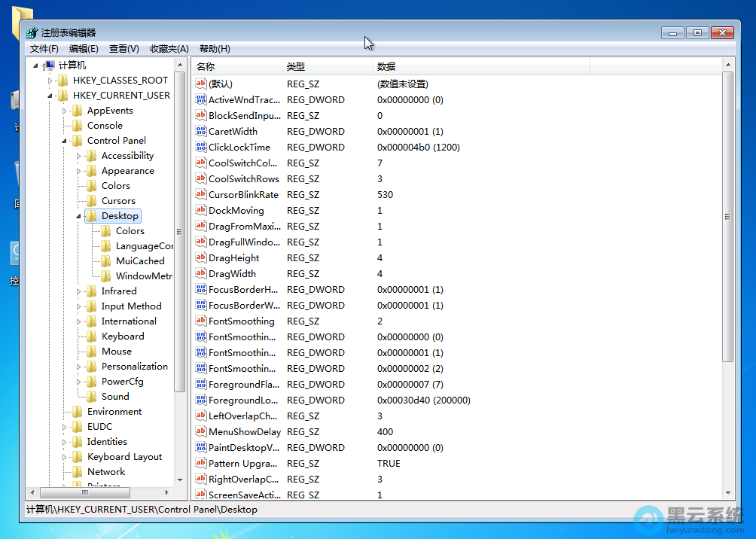
Task: Expand the Personalization key node
Action: click(79, 367)
